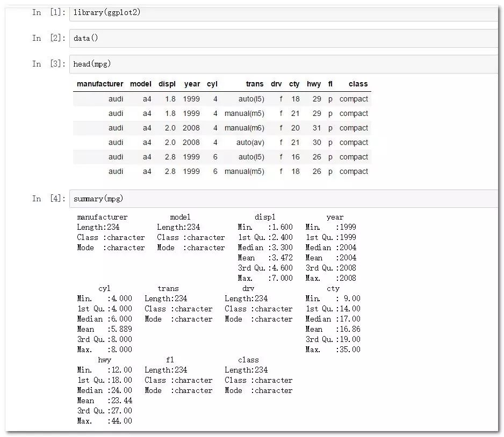This screenshot has height=437, width=504.
Task: Click displ summary Mean :3.472
Action: point(265,258)
